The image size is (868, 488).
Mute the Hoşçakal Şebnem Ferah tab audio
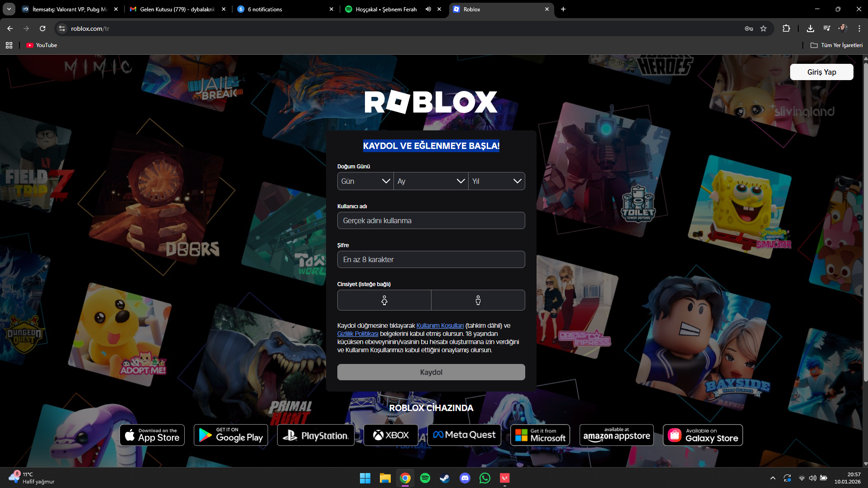point(428,9)
